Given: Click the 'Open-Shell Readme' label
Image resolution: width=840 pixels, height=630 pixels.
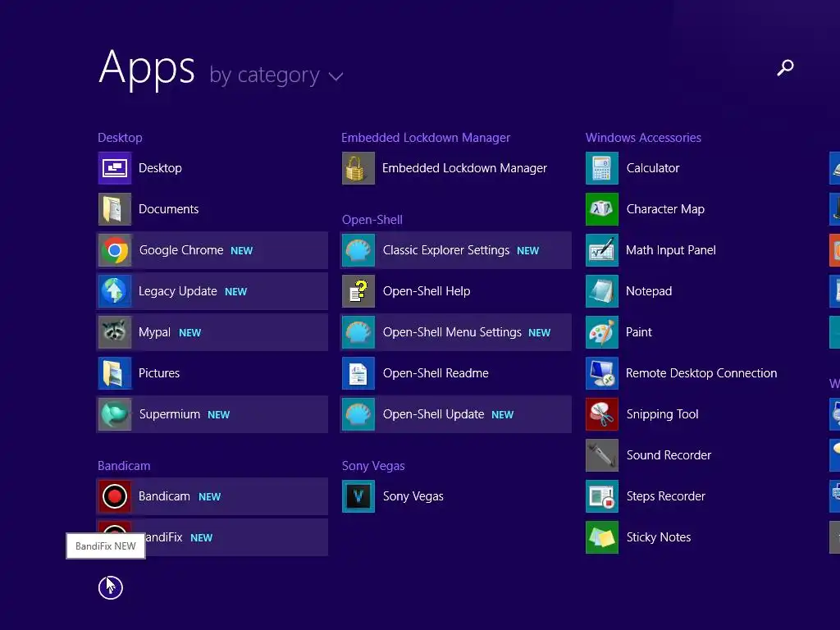Looking at the screenshot, I should 436,373.
